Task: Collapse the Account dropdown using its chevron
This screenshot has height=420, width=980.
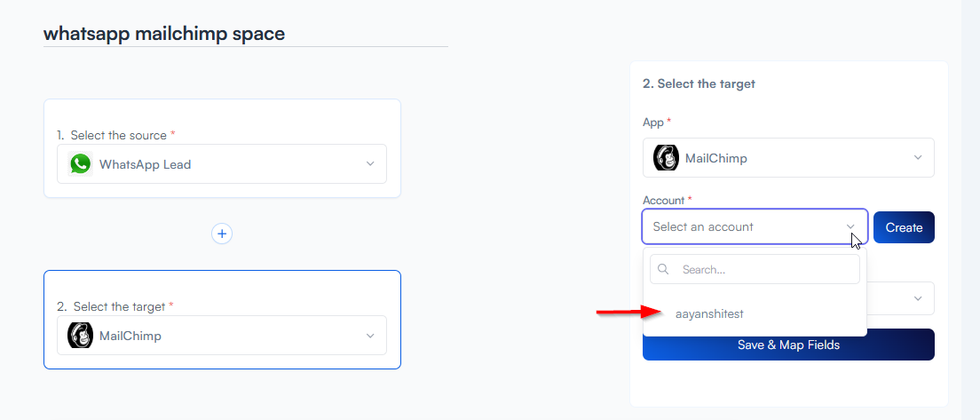Action: coord(850,227)
